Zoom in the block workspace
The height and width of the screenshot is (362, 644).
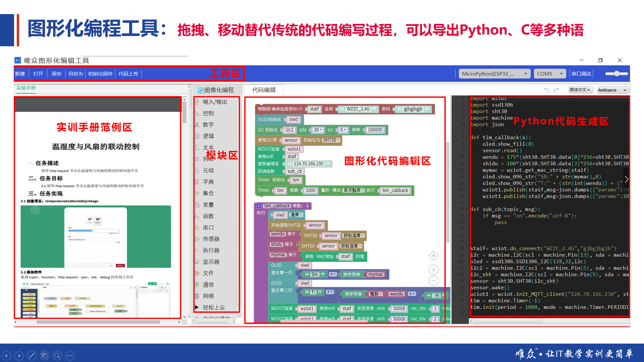[433, 269]
